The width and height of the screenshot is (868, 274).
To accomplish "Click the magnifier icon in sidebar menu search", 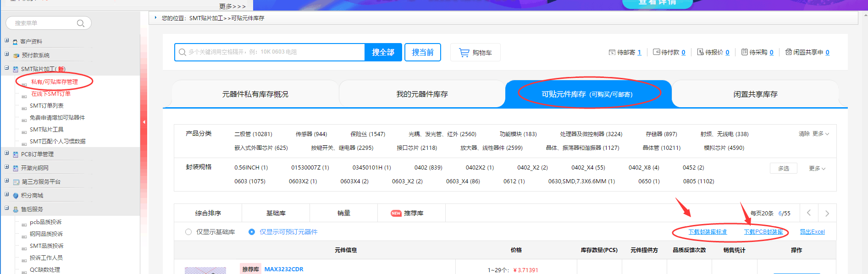I will click(81, 23).
